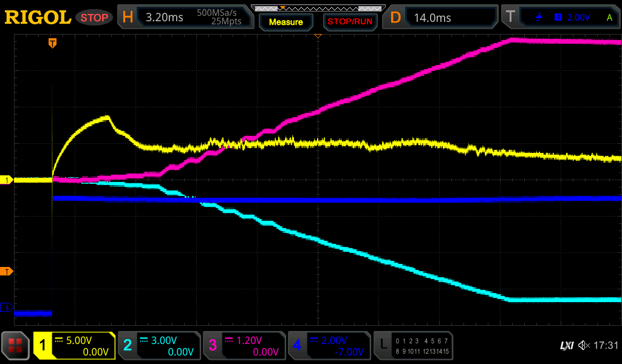Open the logic analyzer L digital channels panel
This screenshot has width=622, height=364.
(413, 345)
